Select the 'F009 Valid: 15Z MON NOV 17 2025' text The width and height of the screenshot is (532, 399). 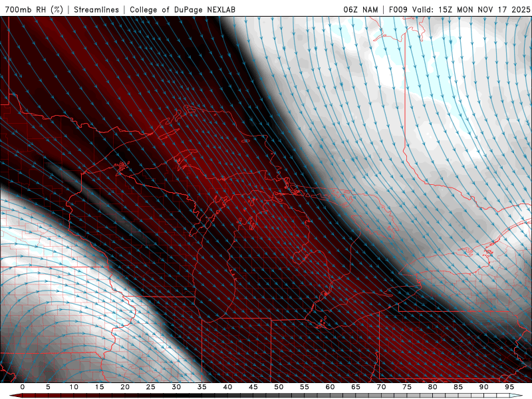(x=460, y=9)
